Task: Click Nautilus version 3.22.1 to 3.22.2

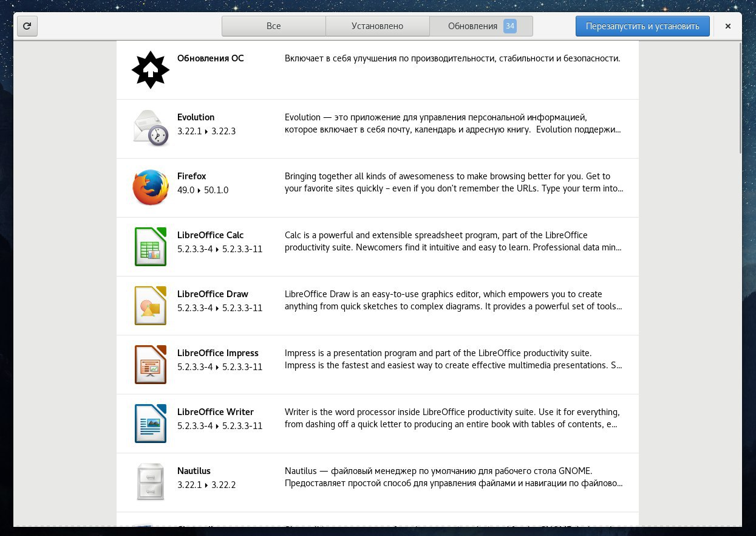Action: pyautogui.click(x=206, y=485)
